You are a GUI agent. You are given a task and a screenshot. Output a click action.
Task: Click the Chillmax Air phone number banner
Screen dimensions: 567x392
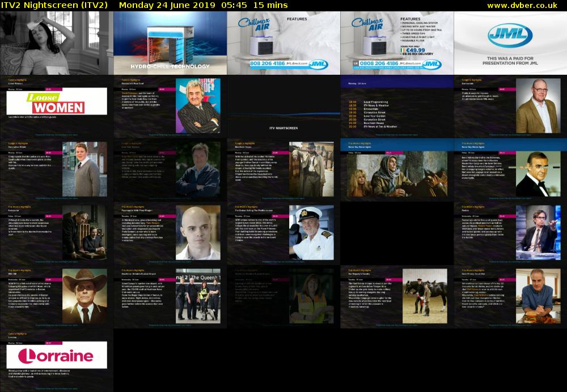pyautogui.click(x=283, y=65)
